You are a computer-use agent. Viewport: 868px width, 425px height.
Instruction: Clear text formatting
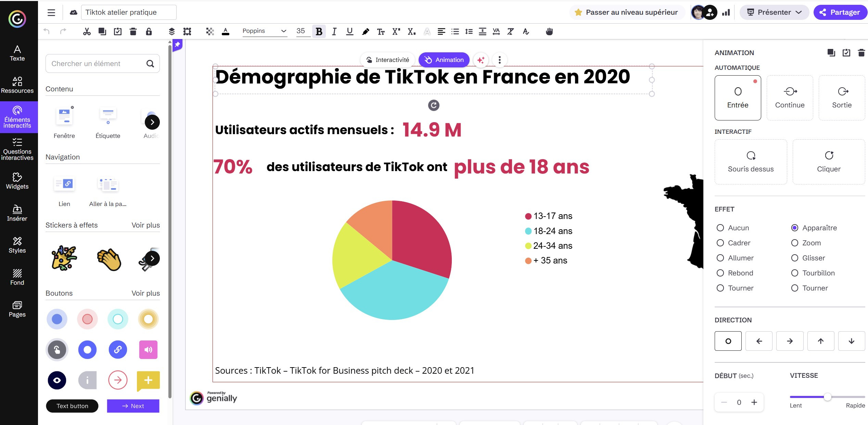point(510,31)
